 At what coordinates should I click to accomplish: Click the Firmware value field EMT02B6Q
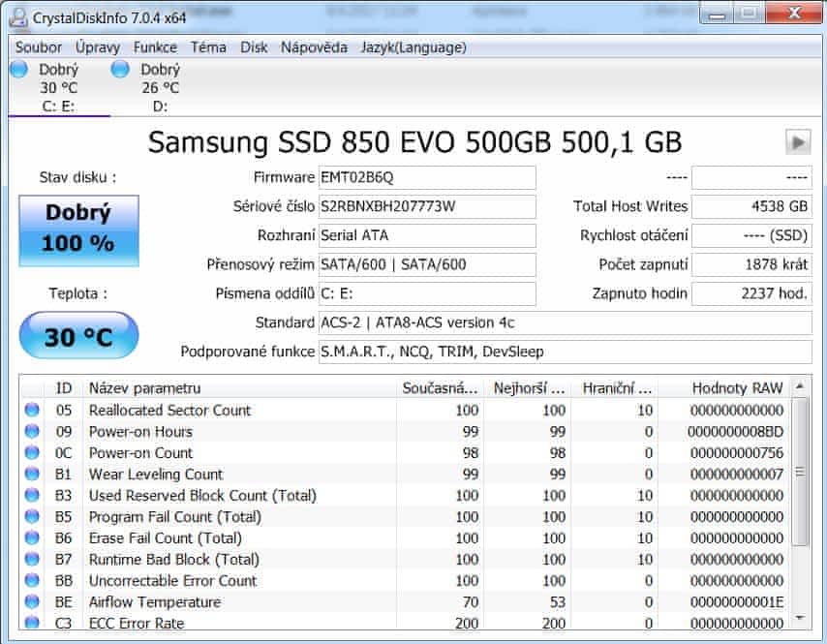click(426, 178)
